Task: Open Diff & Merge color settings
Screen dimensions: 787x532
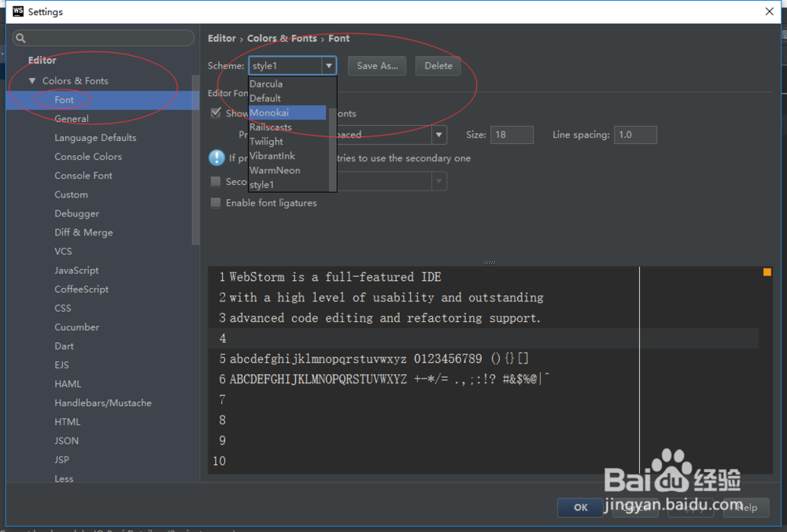Action: point(83,232)
